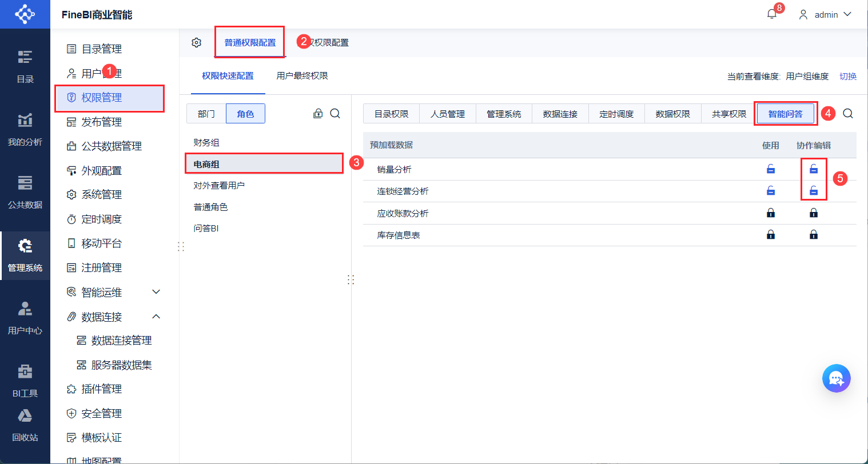This screenshot has width=868, height=464.
Task: Open 回收站 in dark sidebar
Action: pos(25,425)
